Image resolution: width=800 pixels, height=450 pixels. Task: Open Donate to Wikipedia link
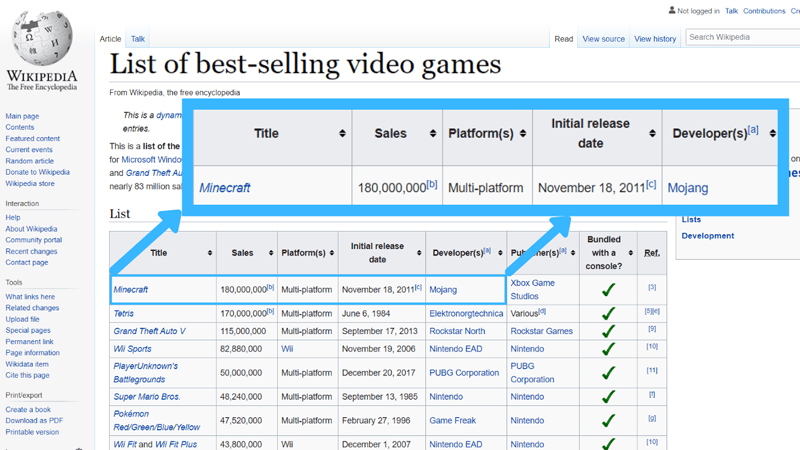click(x=38, y=172)
